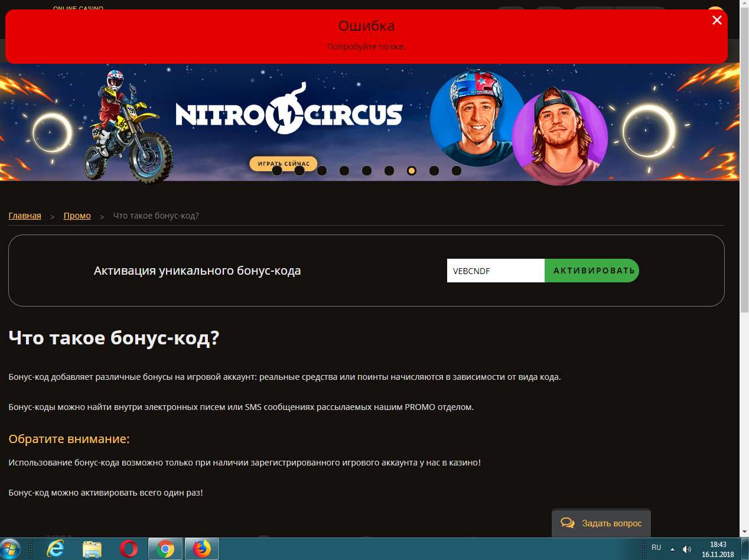Open the Opera browser from the taskbar
This screenshot has width=749, height=560.
point(128,549)
